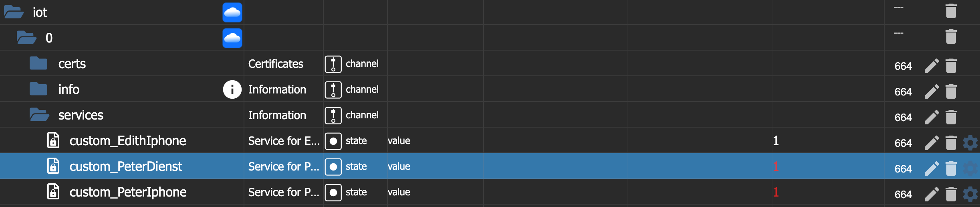Edit the services channel with pencil icon
The width and height of the screenshot is (980, 207).
pyautogui.click(x=932, y=117)
